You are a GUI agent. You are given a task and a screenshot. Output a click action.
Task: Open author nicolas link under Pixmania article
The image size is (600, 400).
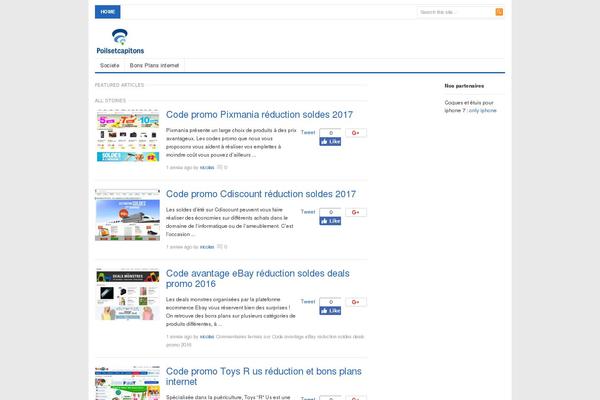[x=207, y=168]
